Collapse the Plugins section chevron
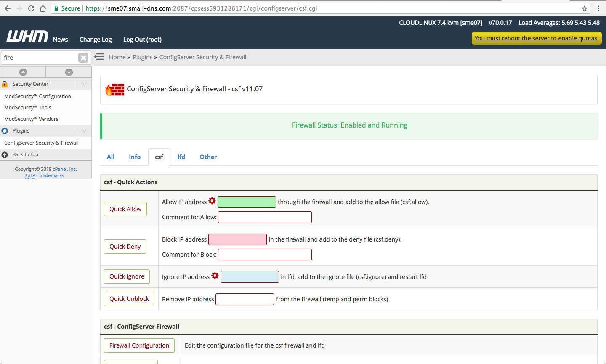The height and width of the screenshot is (364, 606). tap(84, 131)
